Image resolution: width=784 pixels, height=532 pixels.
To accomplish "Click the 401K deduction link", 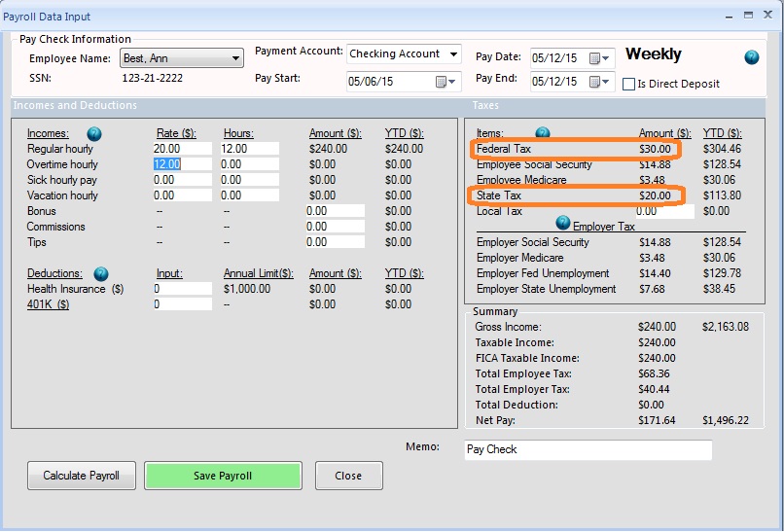I will [48, 304].
